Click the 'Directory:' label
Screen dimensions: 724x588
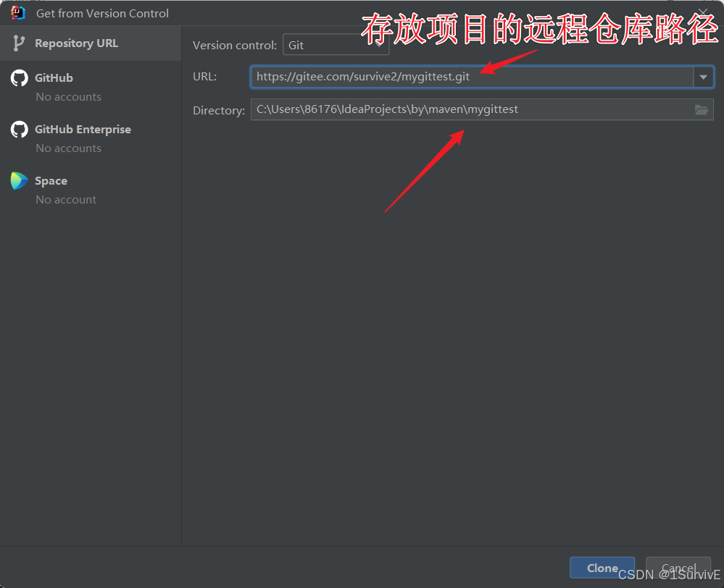pos(219,111)
